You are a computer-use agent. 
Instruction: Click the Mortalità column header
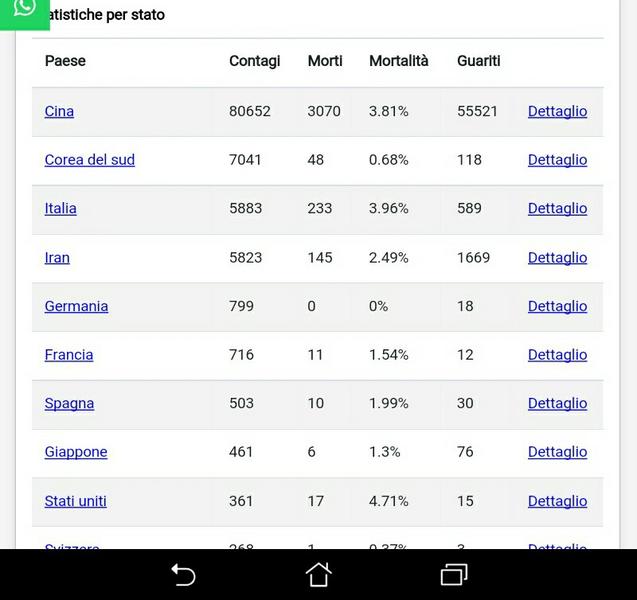pos(398,61)
